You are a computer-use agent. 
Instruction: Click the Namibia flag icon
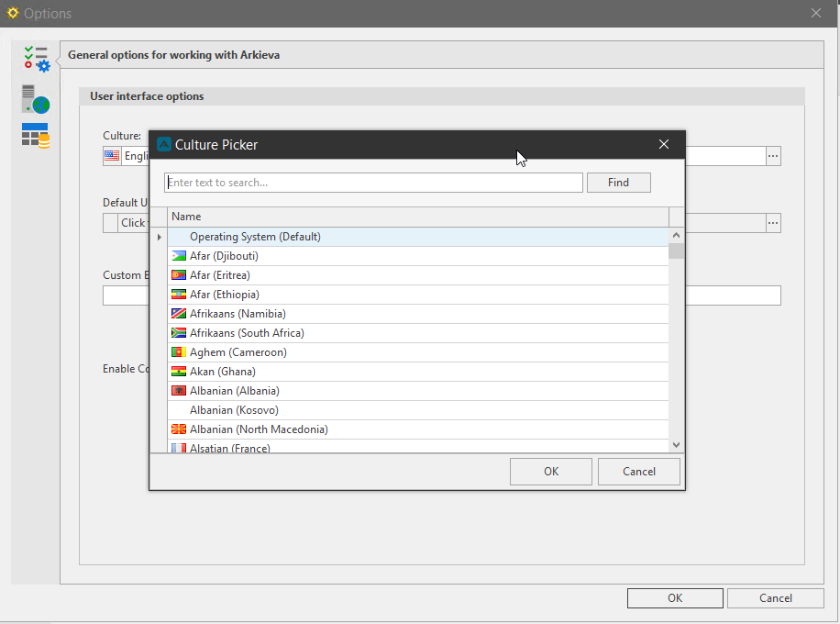179,314
